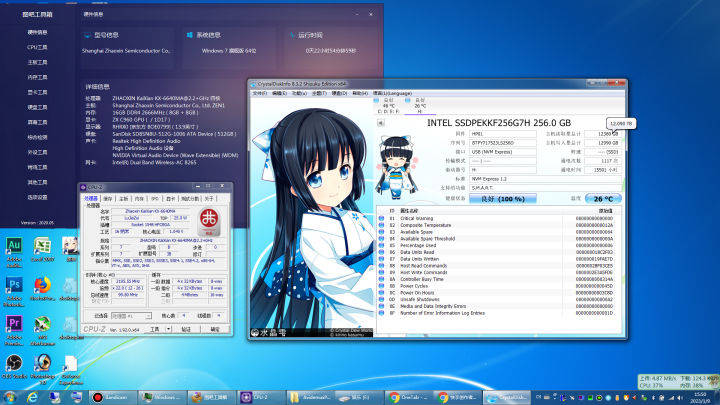
Task: Click Data Units Written attribute row
Action: [500, 259]
